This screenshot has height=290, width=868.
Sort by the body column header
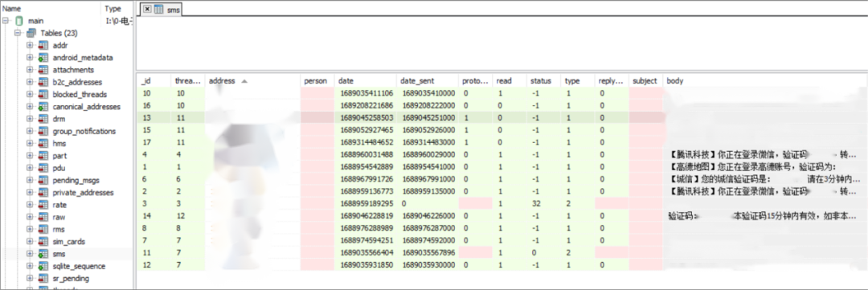pyautogui.click(x=765, y=81)
